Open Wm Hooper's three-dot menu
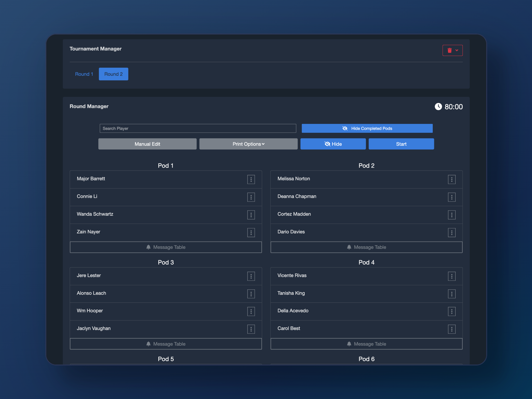 pyautogui.click(x=251, y=311)
